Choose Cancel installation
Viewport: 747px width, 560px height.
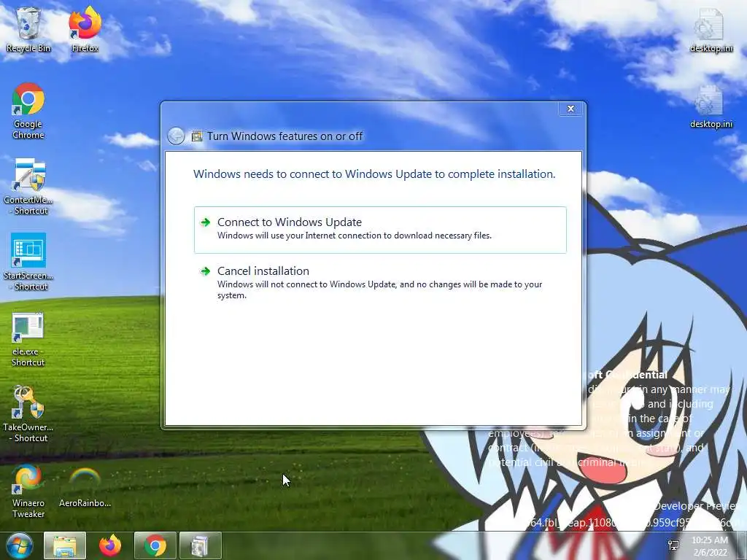pos(380,283)
